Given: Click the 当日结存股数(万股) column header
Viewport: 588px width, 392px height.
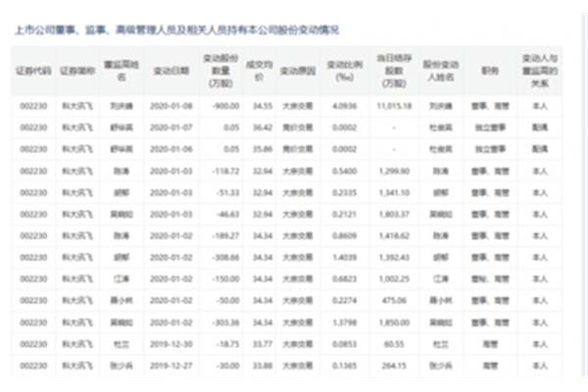Looking at the screenshot, I should pos(394,71).
